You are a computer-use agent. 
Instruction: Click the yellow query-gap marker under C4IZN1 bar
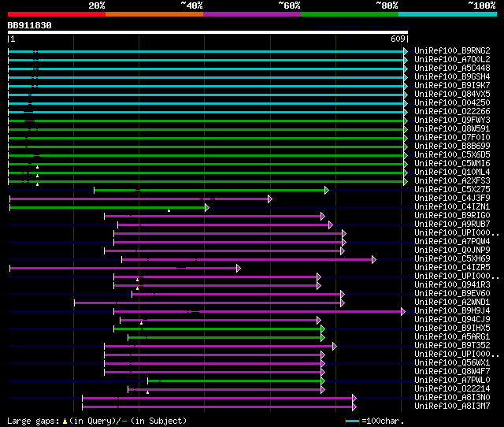tap(169, 210)
